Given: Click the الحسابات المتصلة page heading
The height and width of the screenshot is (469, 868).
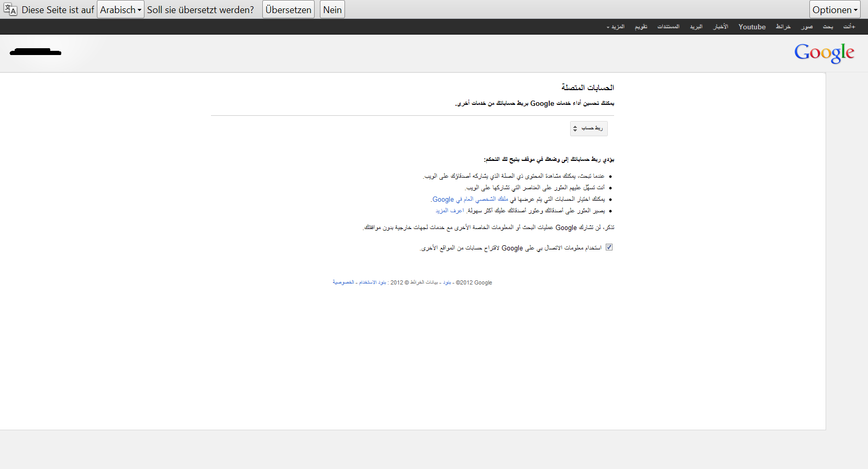Looking at the screenshot, I should click(x=587, y=88).
